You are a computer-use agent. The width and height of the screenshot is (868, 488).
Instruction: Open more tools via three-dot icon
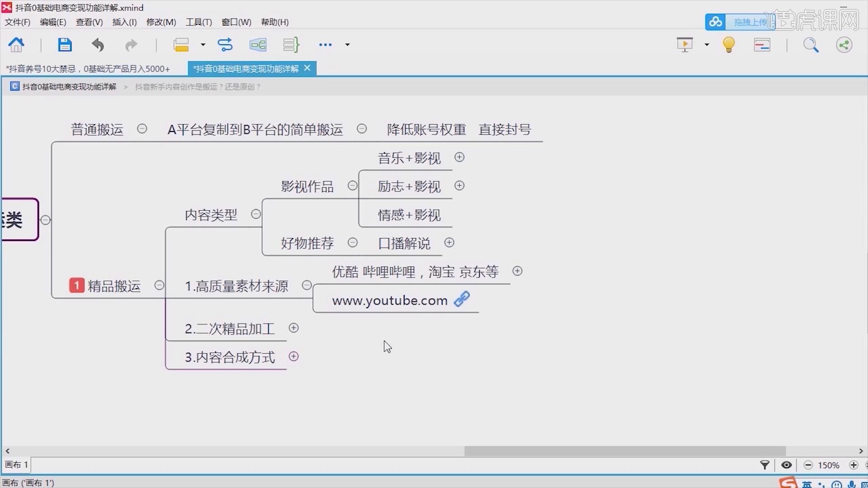(325, 45)
